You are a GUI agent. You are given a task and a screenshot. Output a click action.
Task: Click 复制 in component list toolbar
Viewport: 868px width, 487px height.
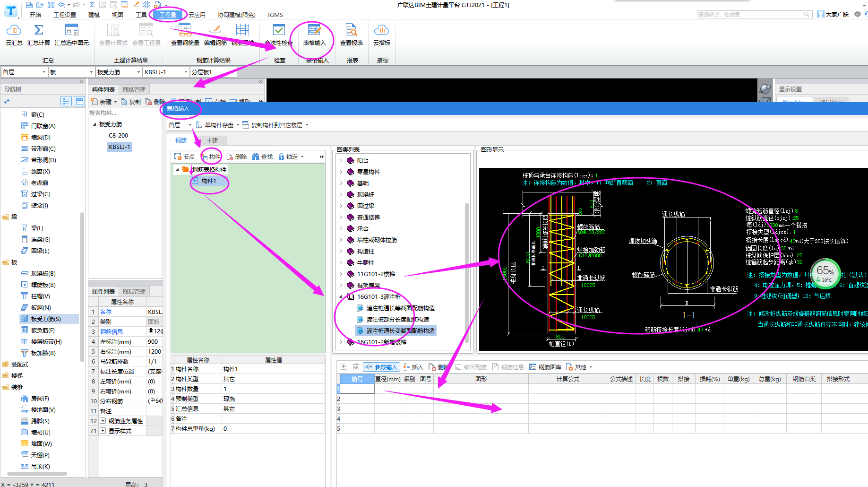[131, 102]
